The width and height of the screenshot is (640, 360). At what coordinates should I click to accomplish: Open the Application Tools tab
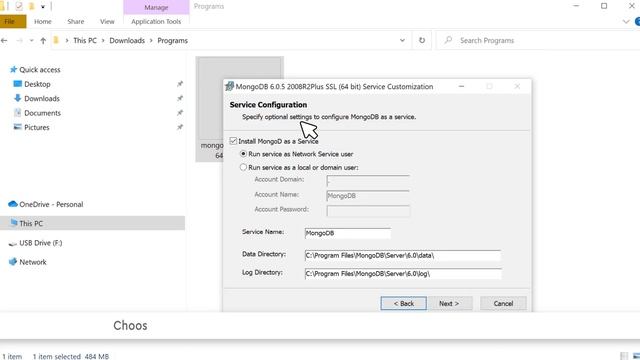(x=156, y=21)
